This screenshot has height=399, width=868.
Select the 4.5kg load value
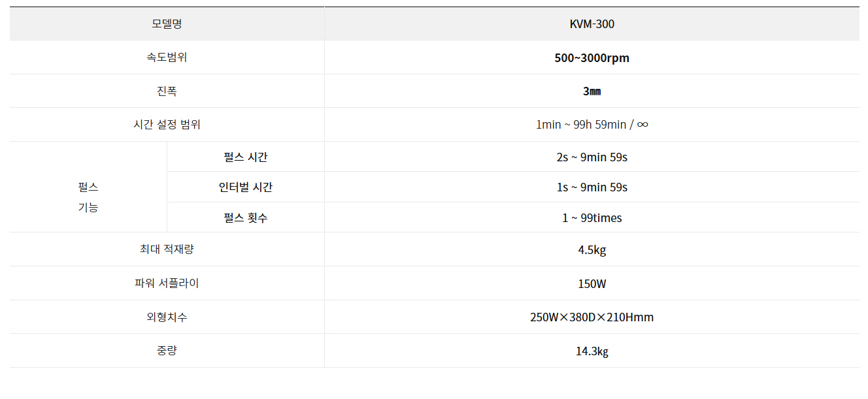click(x=592, y=249)
